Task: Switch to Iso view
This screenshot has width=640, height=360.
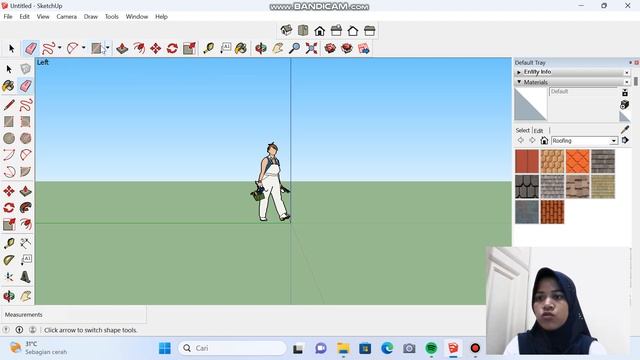Action: point(286,30)
